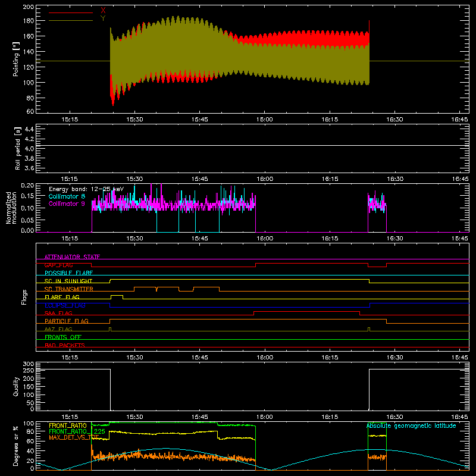Click the 150 tick on the Quality axis
476x476 pixels.
pos(29,387)
